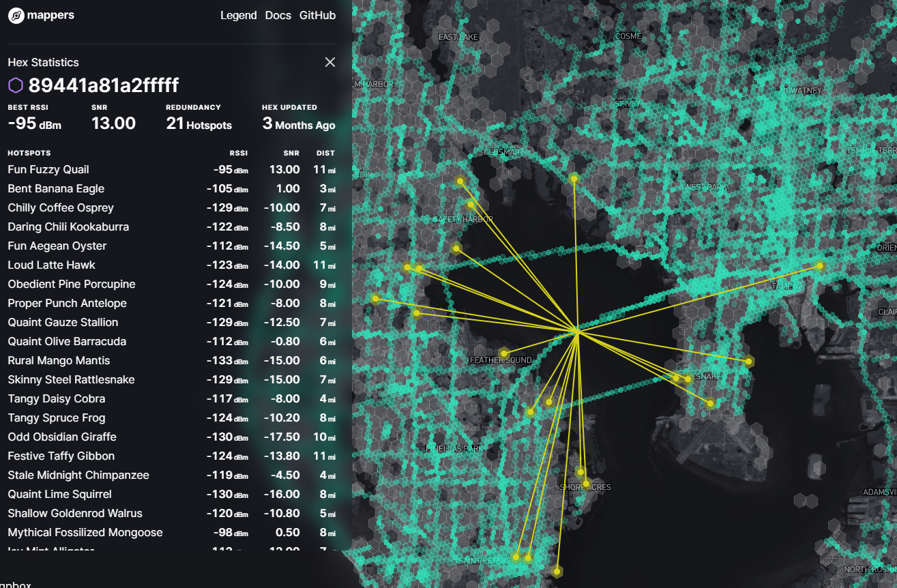Click the purple hexagon icon beside the hex ID
The image size is (897, 588).
pos(16,85)
